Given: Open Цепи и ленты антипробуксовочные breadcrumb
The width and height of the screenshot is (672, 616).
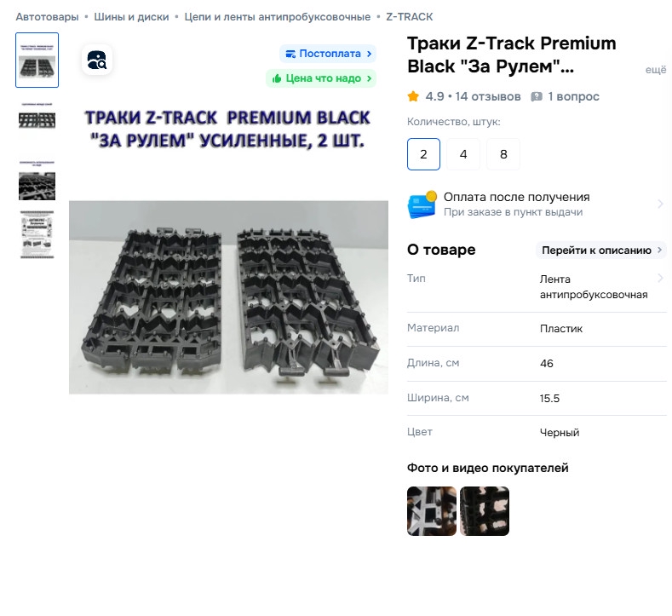Looking at the screenshot, I should coord(278,17).
